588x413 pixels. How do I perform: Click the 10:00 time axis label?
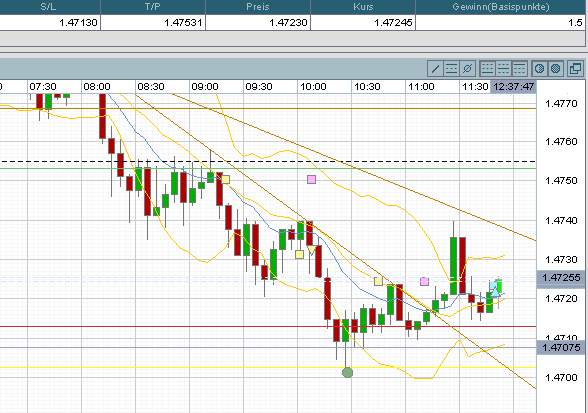coord(313,87)
